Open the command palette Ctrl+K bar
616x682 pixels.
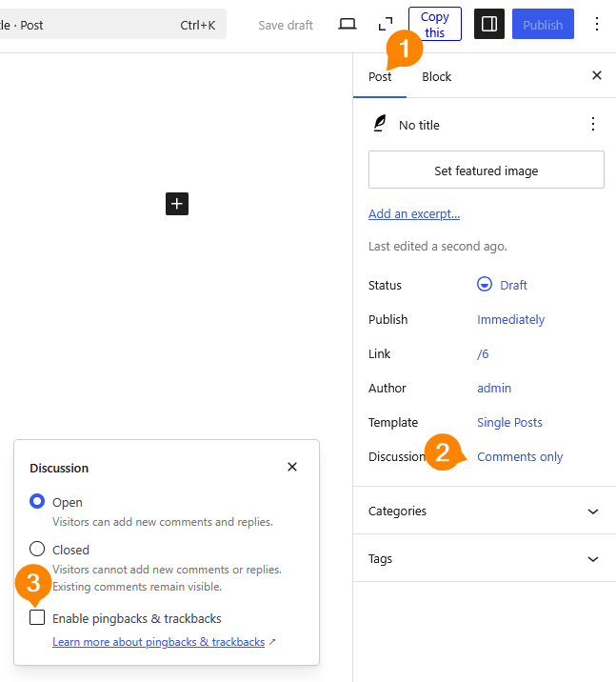[112, 25]
